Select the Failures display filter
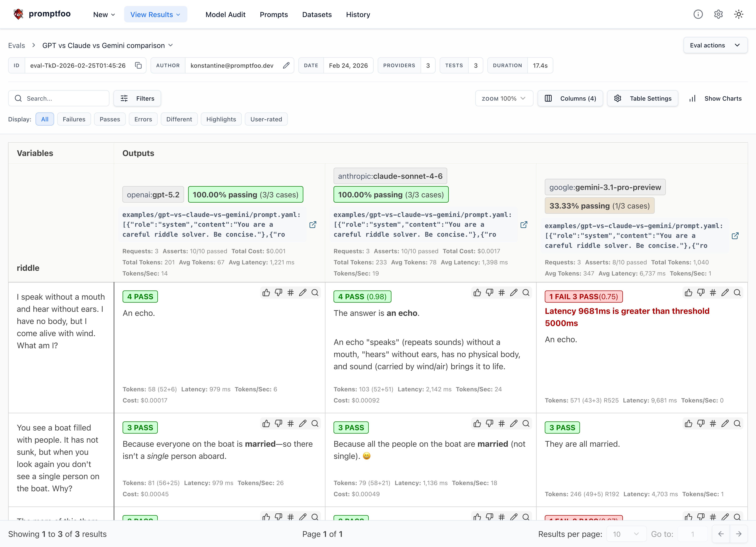The height and width of the screenshot is (547, 756). [x=74, y=119]
